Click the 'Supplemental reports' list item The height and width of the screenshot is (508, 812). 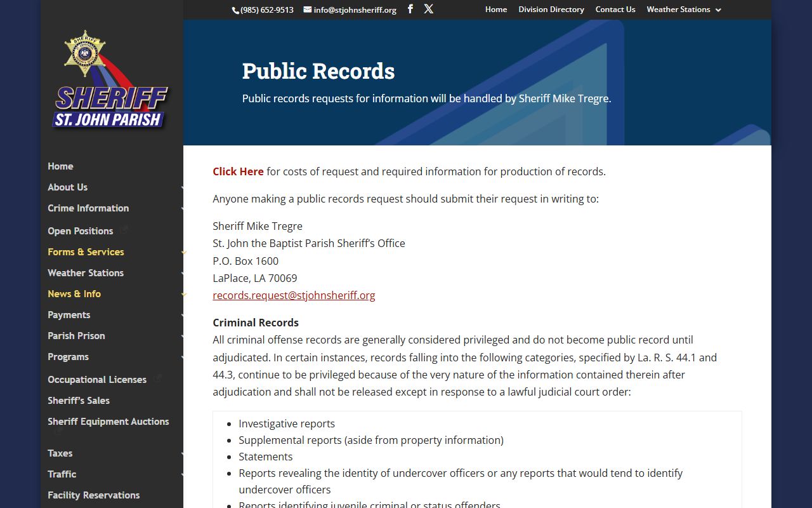tap(371, 440)
